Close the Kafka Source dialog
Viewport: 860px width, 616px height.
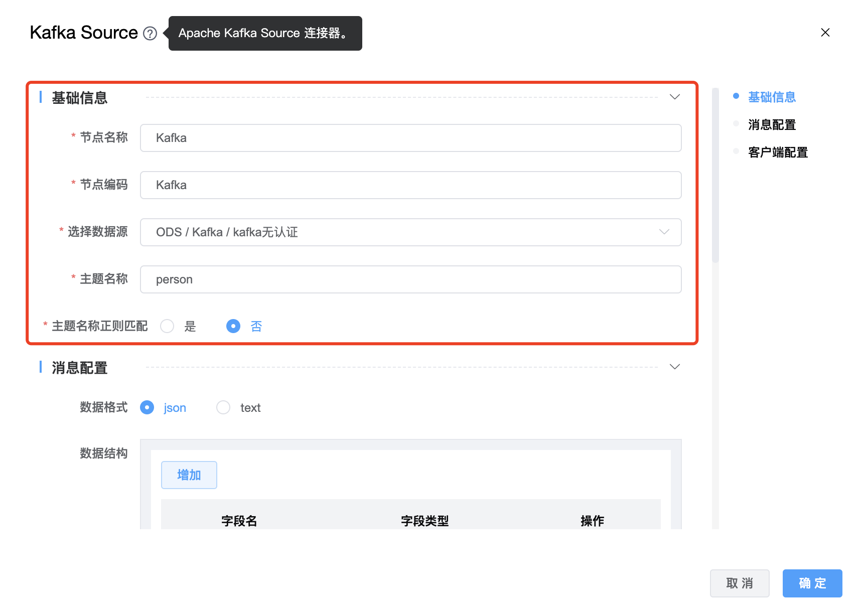tap(825, 33)
